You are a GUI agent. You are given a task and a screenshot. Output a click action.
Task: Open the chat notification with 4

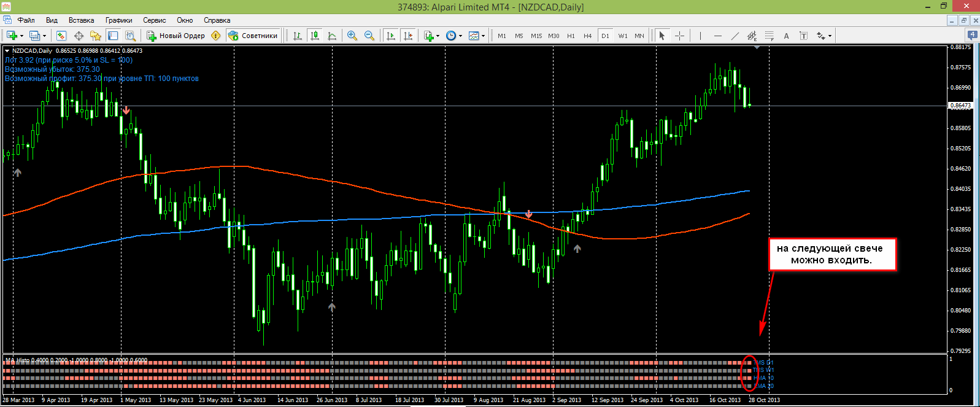point(973,35)
